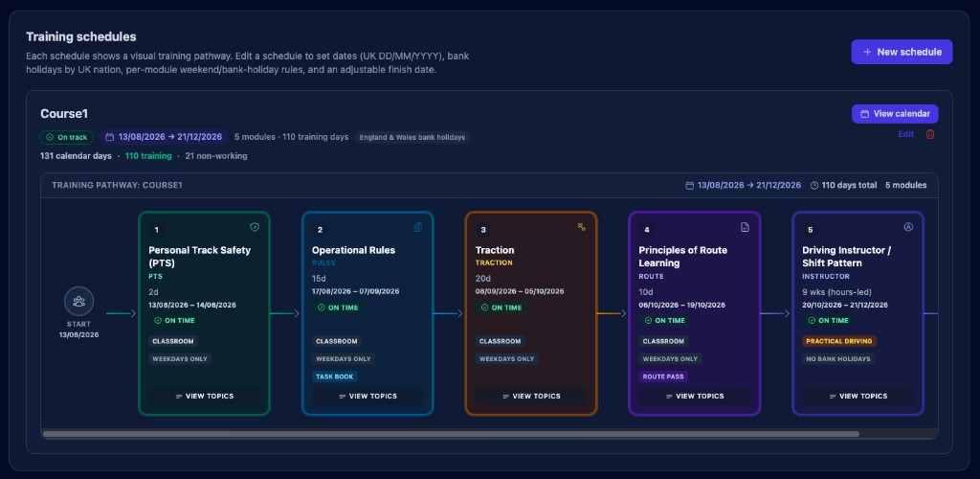Screen dimensions: 980x479
Task: Click the Traction card title
Action: point(495,250)
